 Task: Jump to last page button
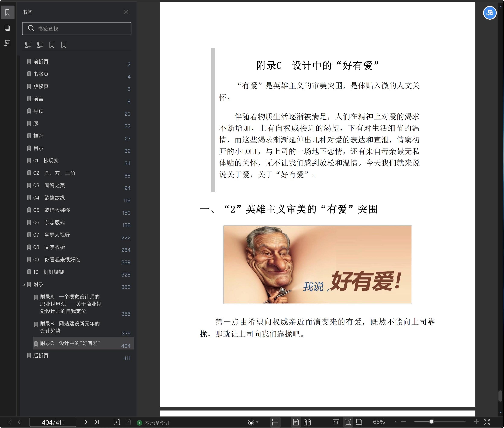click(x=97, y=422)
